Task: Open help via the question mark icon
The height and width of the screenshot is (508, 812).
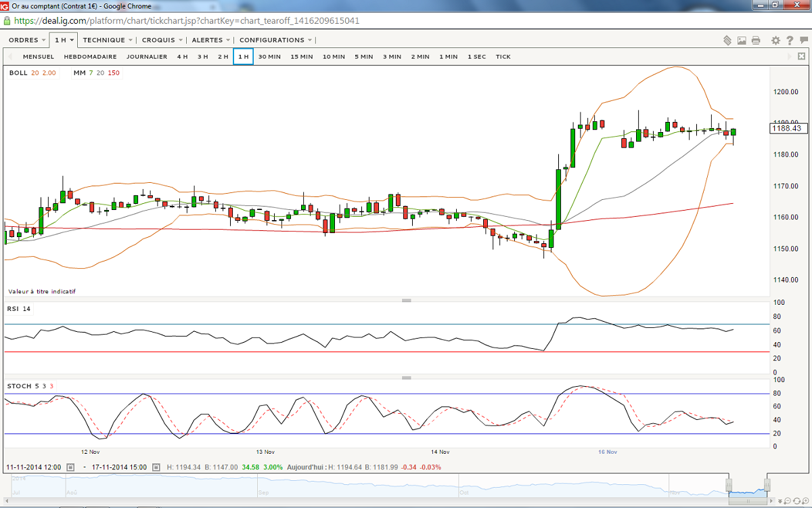Action: point(790,40)
